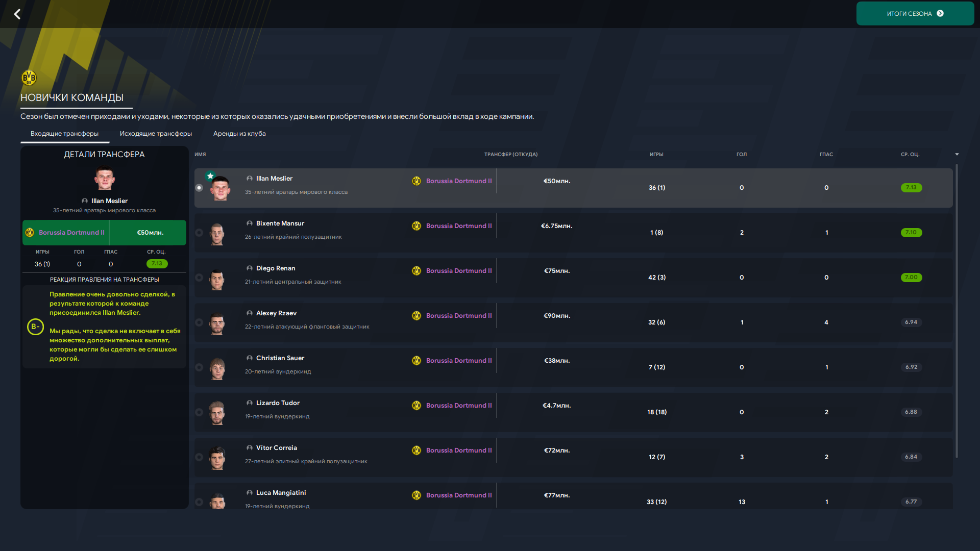
Task: Click ИТОГИ СЕЗОНА button
Action: click(x=915, y=14)
